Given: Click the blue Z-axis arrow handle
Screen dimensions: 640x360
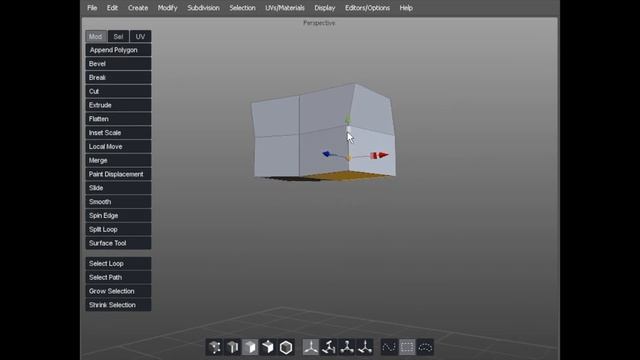Looking at the screenshot, I should click(327, 154).
